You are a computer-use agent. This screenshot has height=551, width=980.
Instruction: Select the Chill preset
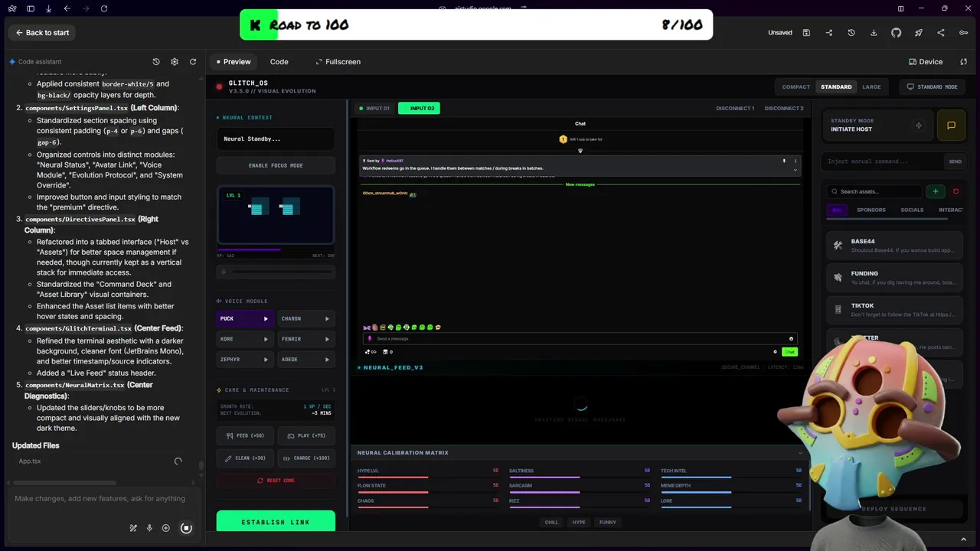point(551,522)
